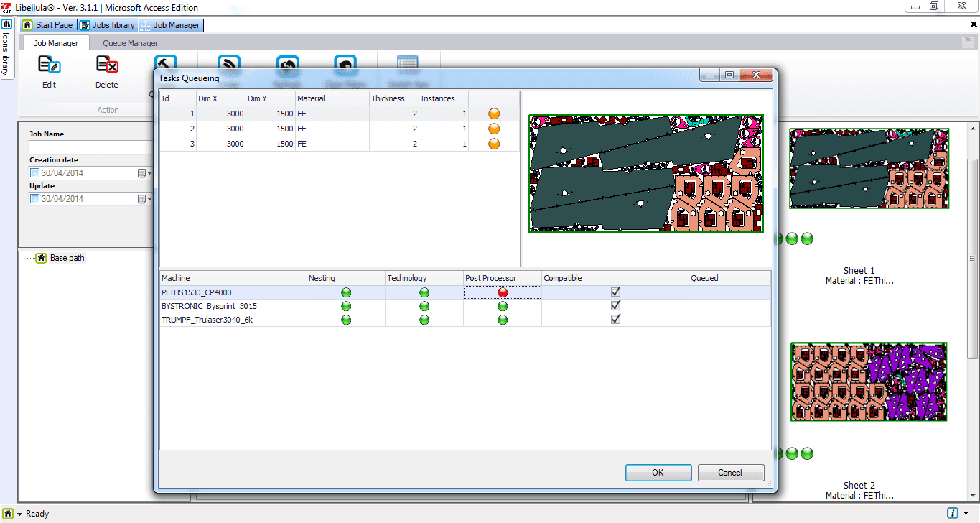Open the home dropdown arrow in status bar
Image resolution: width=980 pixels, height=523 pixels.
[19, 514]
